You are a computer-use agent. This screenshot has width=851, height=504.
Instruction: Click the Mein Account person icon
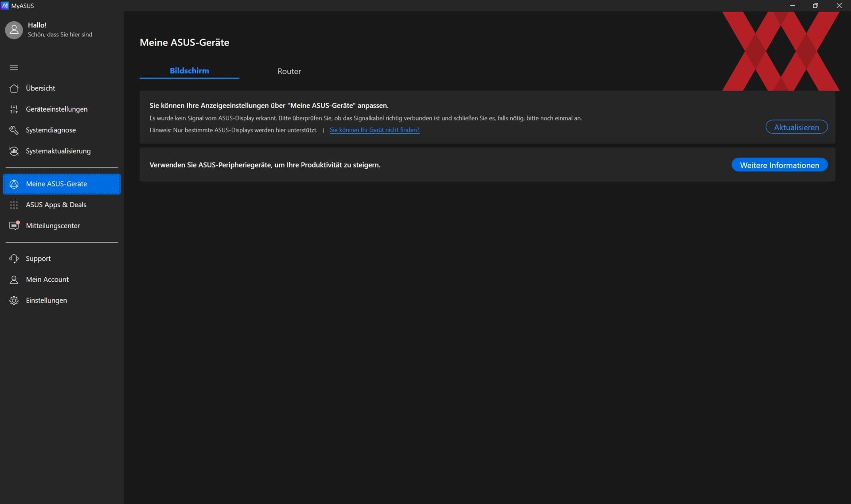tap(14, 279)
